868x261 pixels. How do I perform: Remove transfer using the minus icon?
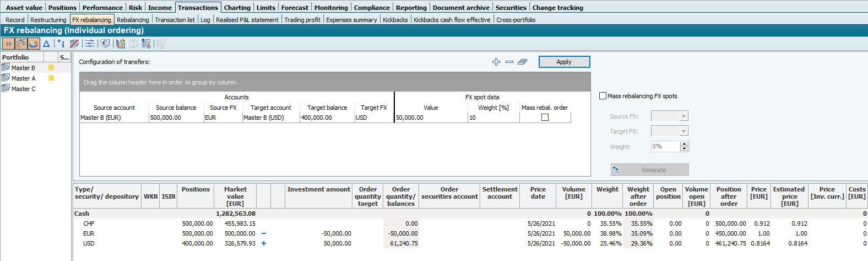point(509,62)
